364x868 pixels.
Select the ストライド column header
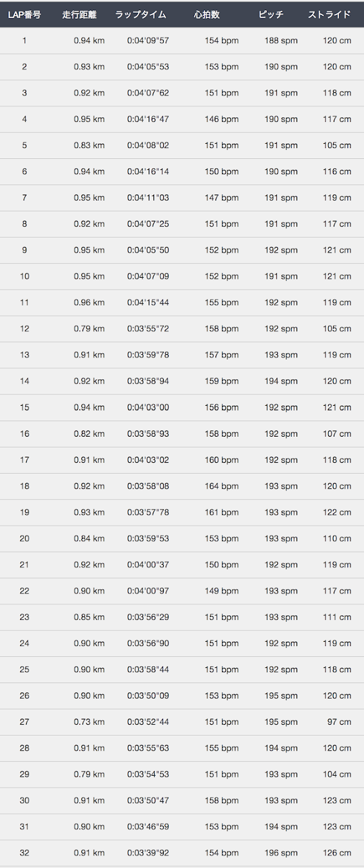pyautogui.click(x=329, y=15)
